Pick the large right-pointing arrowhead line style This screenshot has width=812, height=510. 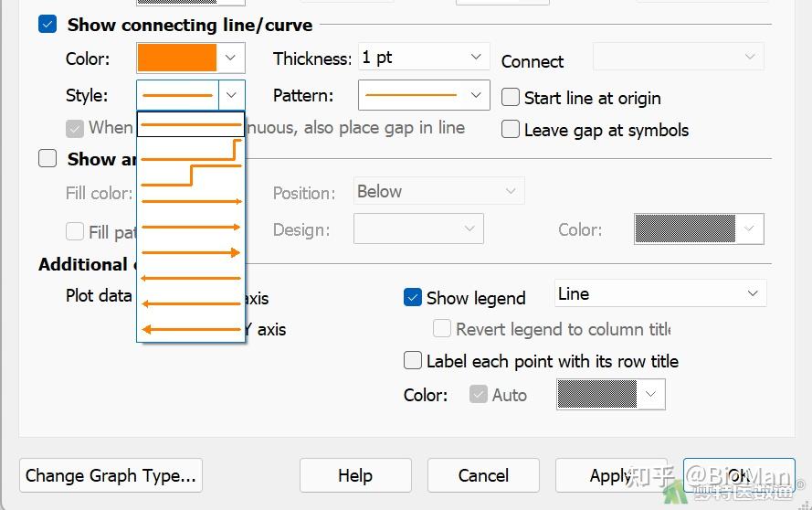click(x=191, y=252)
